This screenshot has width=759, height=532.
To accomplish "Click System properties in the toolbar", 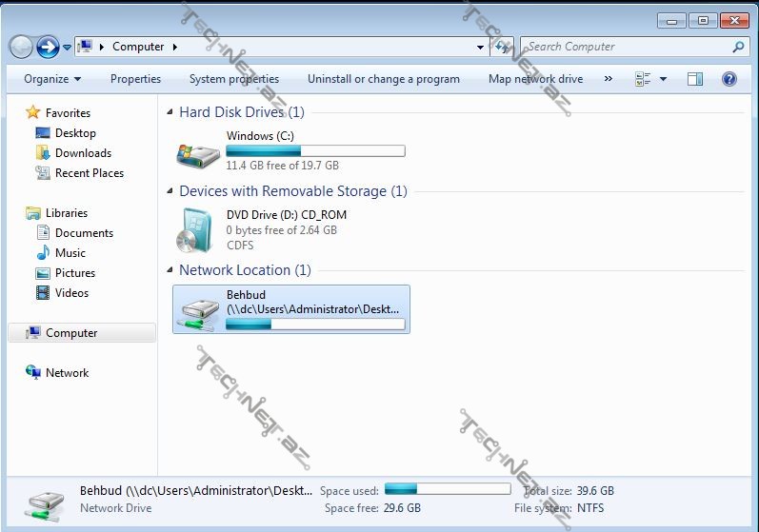I will tap(233, 79).
